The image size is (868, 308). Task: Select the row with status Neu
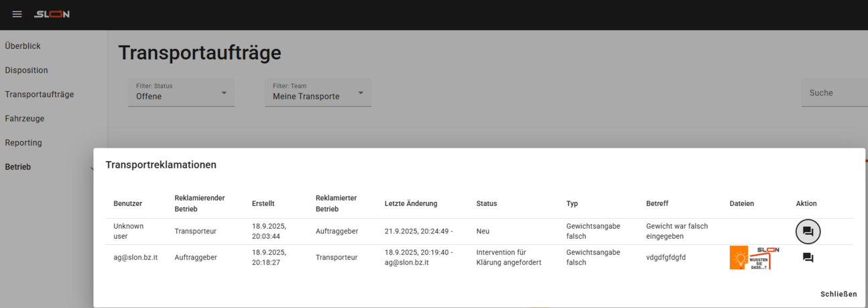coord(483,232)
